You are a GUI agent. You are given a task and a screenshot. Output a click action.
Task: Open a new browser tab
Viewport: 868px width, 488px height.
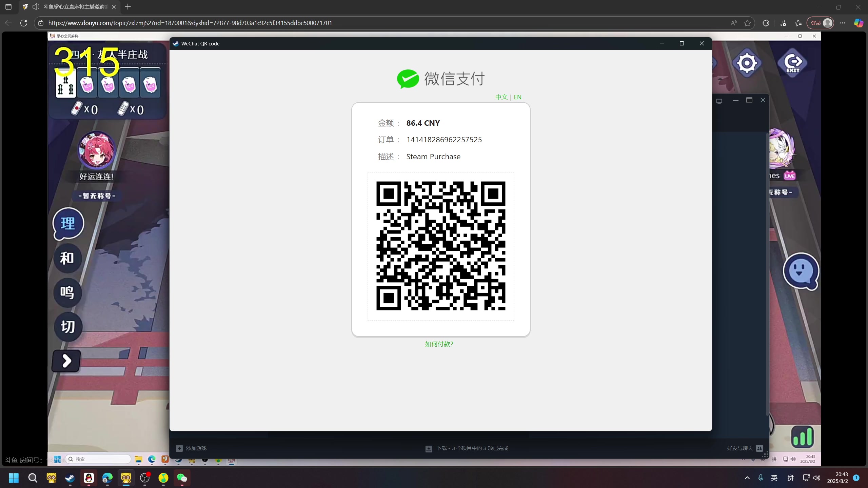tap(128, 6)
